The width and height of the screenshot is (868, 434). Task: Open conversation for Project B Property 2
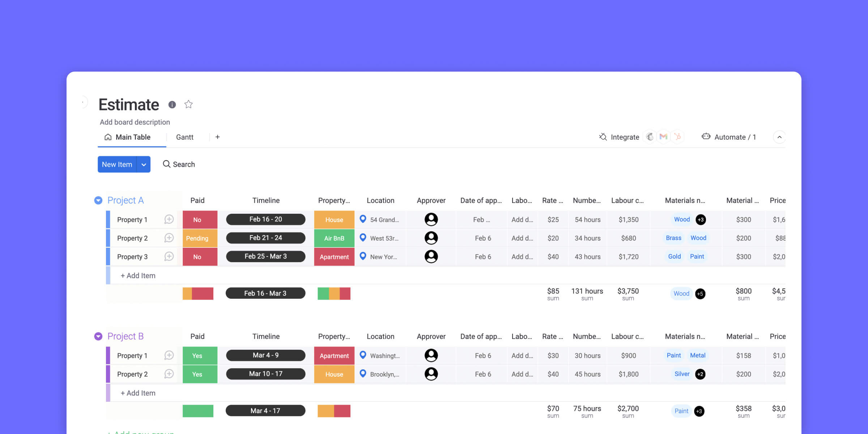169,374
